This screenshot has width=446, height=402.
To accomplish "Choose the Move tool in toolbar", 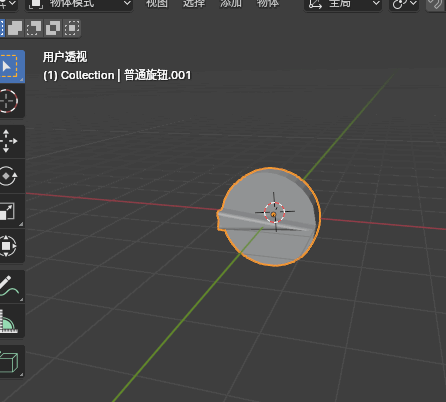I will [12, 141].
